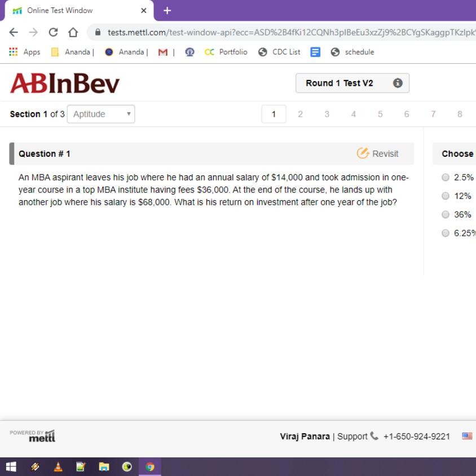Click the schedule bookmark

point(353,52)
